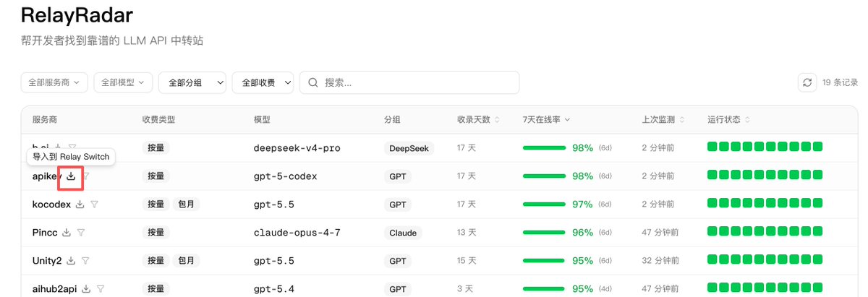Image resolution: width=868 pixels, height=297 pixels.
Task: Click the 分组 column header
Action: click(x=392, y=119)
